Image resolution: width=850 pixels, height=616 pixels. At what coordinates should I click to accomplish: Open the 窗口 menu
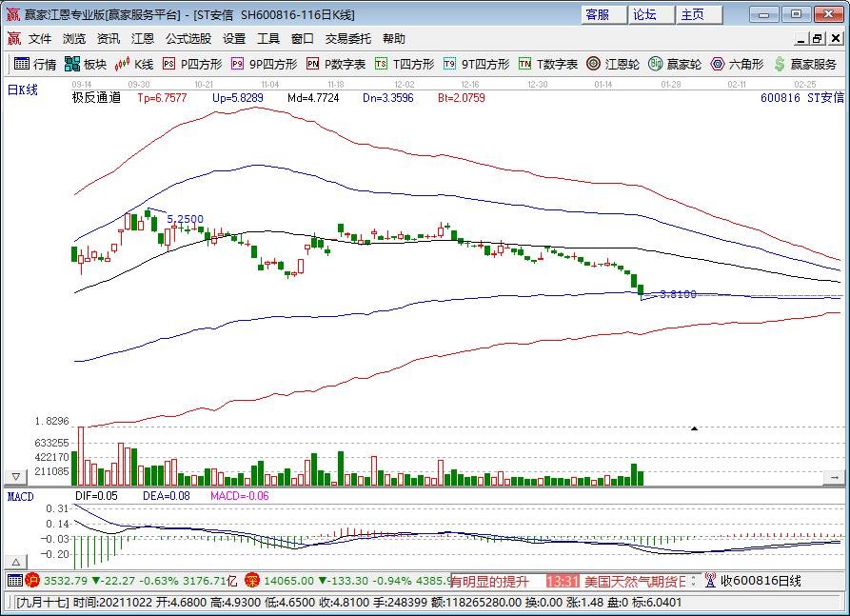[303, 38]
